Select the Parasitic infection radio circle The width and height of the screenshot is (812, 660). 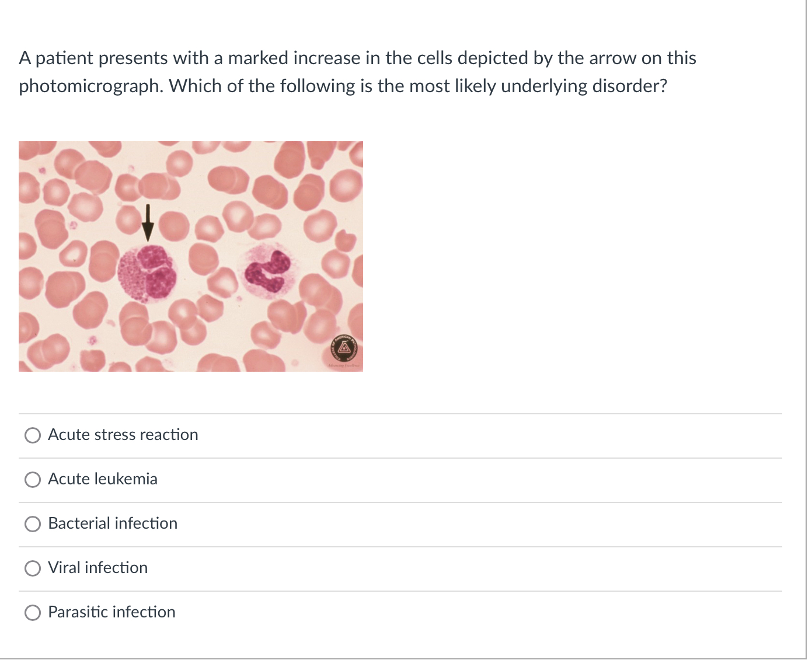pos(33,613)
